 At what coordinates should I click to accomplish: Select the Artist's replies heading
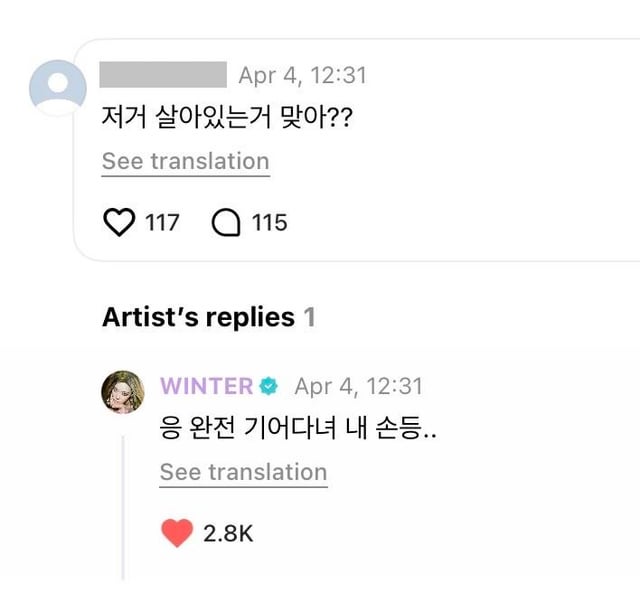click(x=198, y=318)
